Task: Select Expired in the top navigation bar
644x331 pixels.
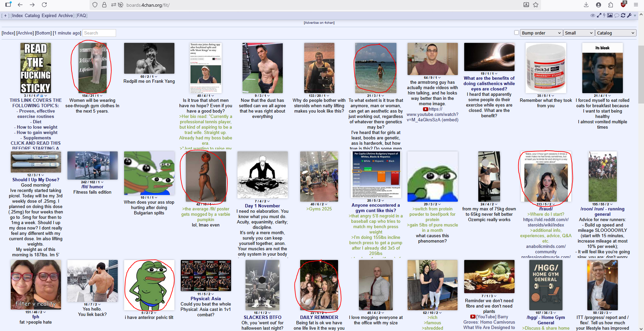Action: coord(49,15)
